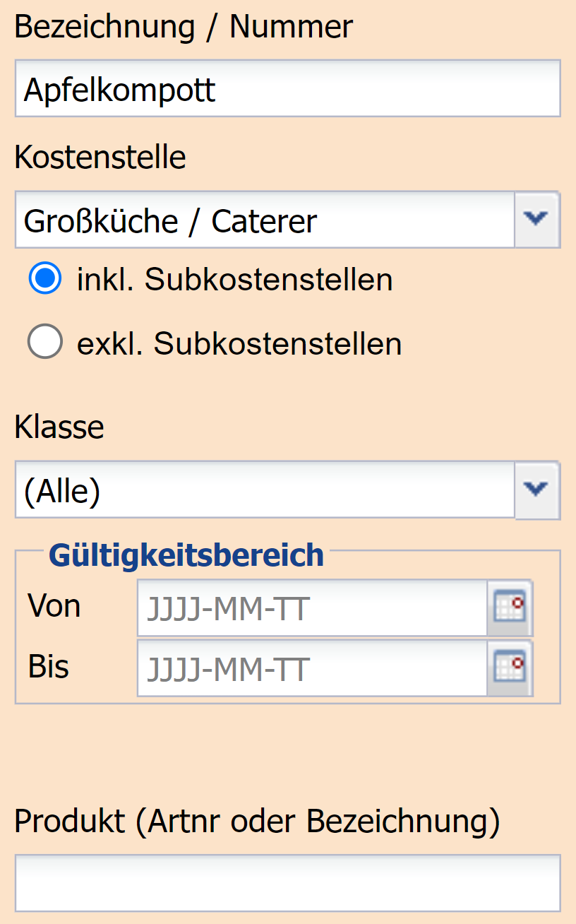Click the Gültigkeitsbereich group title
The image size is (576, 924).
(186, 555)
